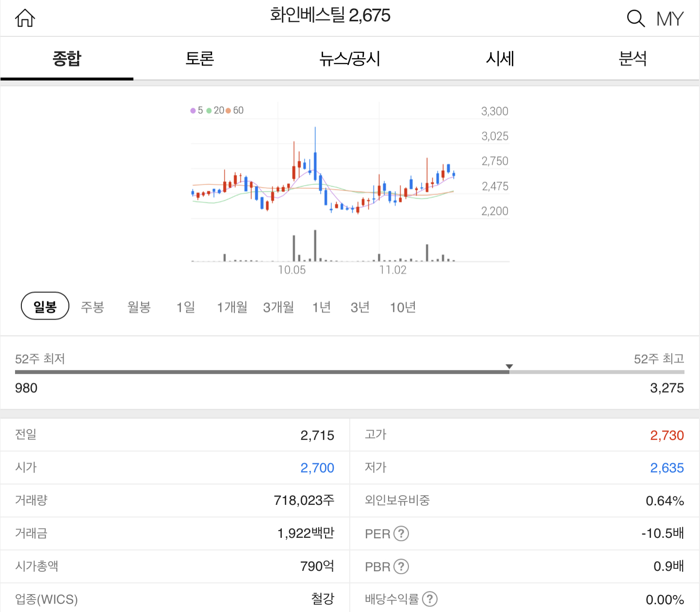Click PBR help question mark icon
Image resolution: width=700 pixels, height=612 pixels.
click(401, 566)
